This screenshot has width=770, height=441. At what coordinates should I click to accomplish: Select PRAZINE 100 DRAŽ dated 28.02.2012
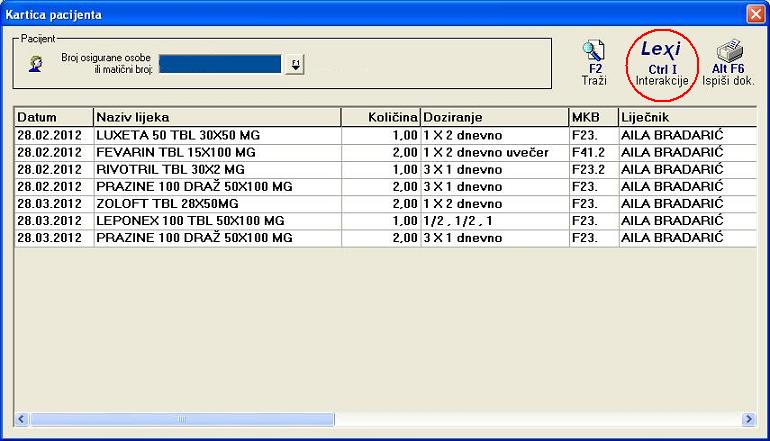pyautogui.click(x=385, y=187)
